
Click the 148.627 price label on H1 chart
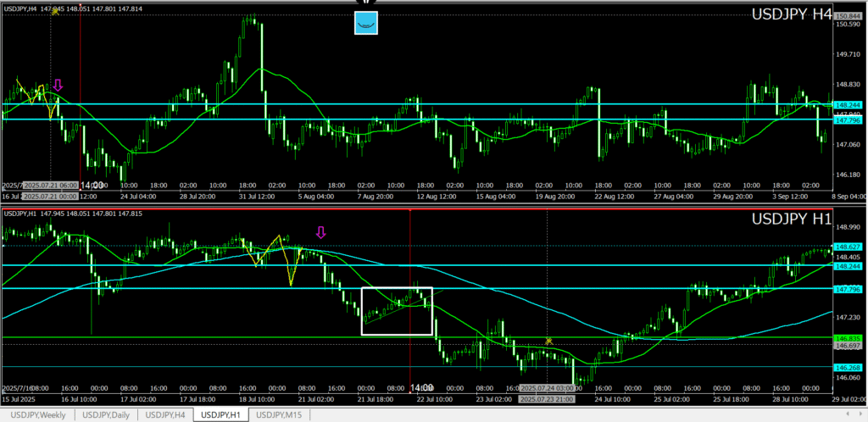click(x=849, y=247)
